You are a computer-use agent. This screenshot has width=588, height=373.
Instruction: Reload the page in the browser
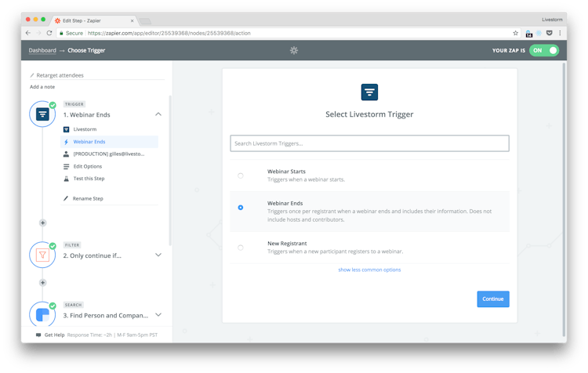pos(49,33)
